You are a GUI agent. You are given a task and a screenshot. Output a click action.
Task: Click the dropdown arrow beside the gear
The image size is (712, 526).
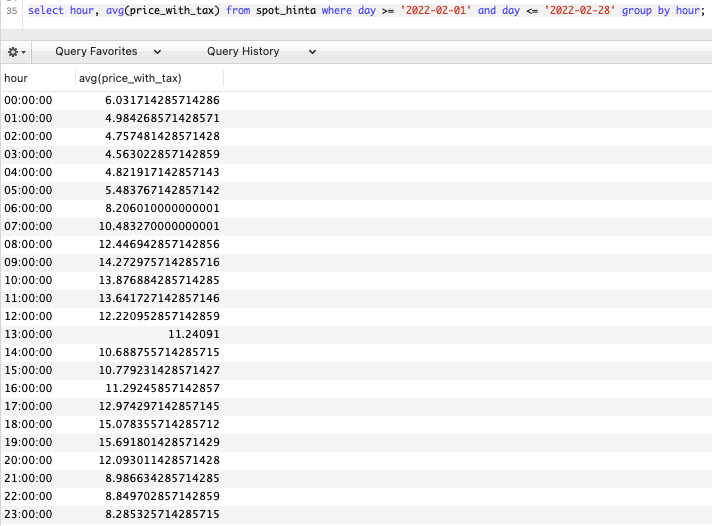[x=25, y=51]
